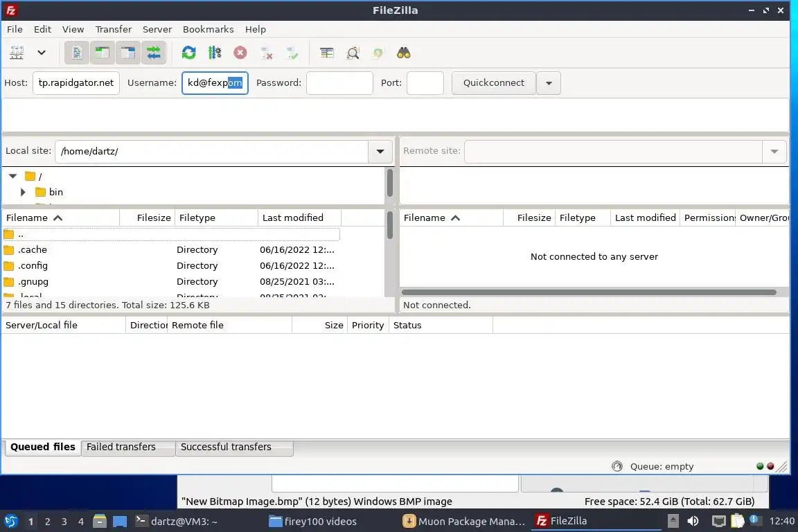Toggle local directory tree display
The width and height of the screenshot is (798, 532).
point(103,53)
